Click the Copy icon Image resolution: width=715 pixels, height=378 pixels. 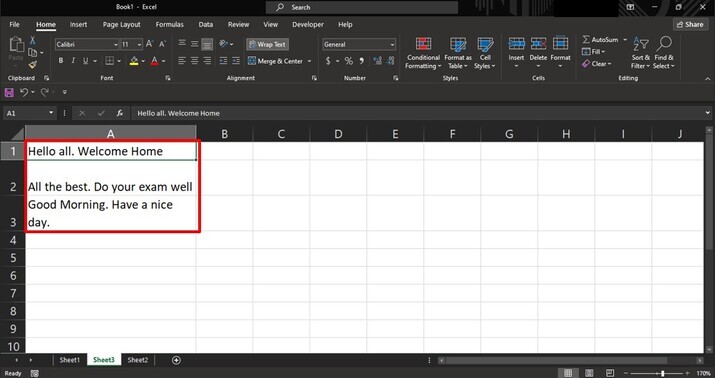pos(32,53)
